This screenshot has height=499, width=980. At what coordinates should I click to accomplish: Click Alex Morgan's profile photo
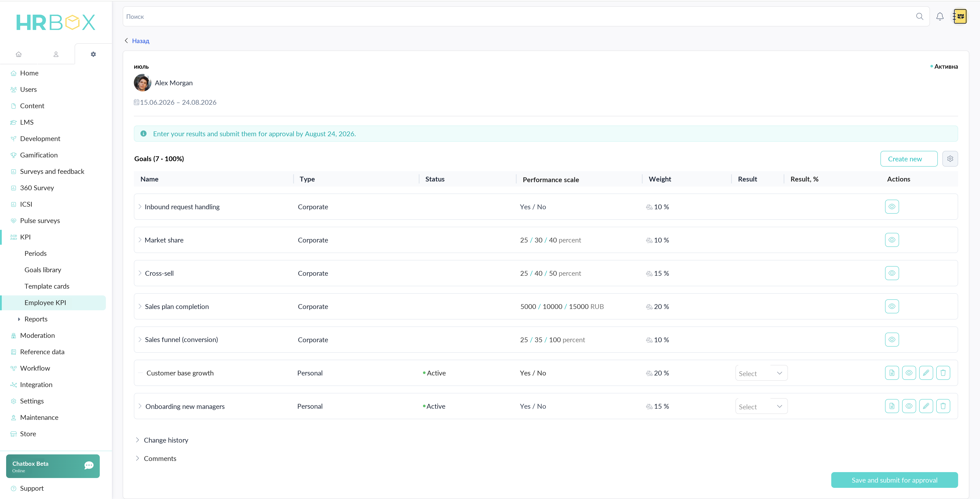click(142, 82)
